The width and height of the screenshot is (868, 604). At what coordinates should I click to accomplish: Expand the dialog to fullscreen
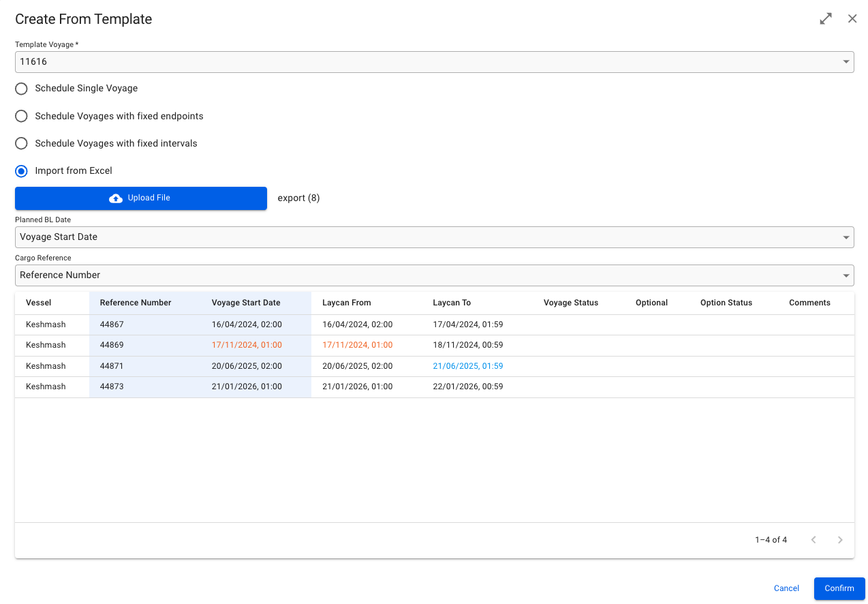[826, 19]
